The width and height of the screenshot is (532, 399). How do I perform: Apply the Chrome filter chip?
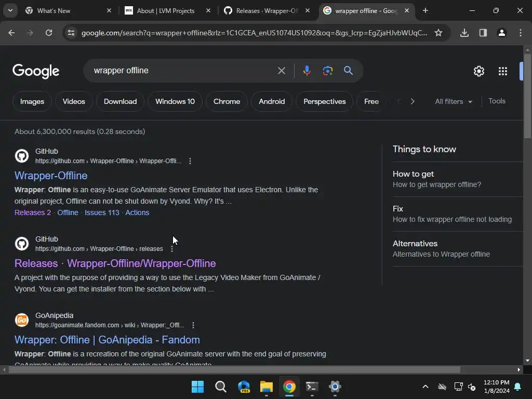pyautogui.click(x=227, y=101)
